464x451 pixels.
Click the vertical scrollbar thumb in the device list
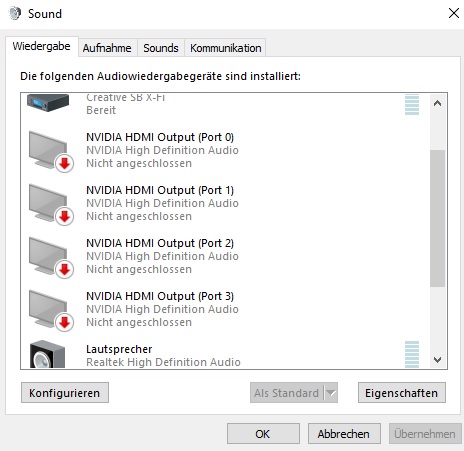point(437,218)
